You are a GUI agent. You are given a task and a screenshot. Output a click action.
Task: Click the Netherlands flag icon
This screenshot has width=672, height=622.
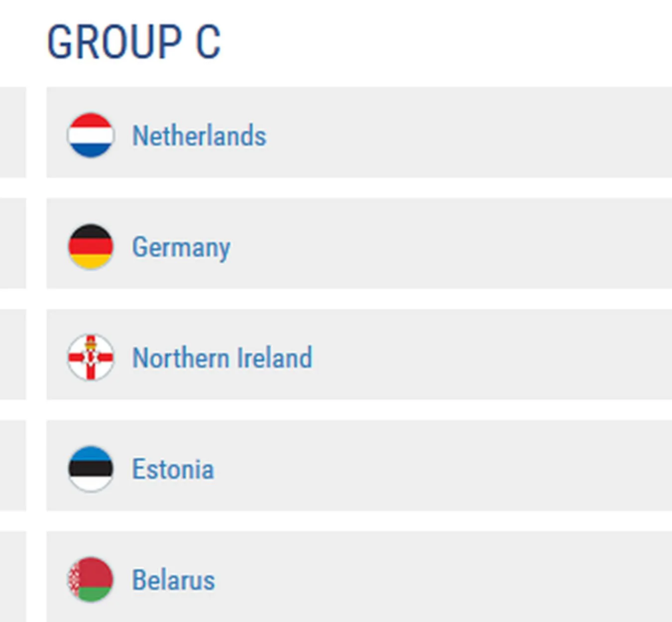click(91, 135)
